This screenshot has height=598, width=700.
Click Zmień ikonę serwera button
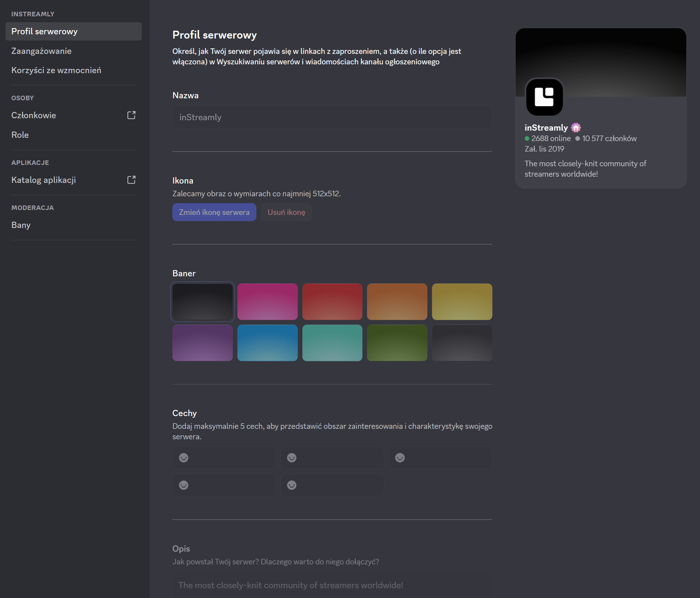point(214,212)
